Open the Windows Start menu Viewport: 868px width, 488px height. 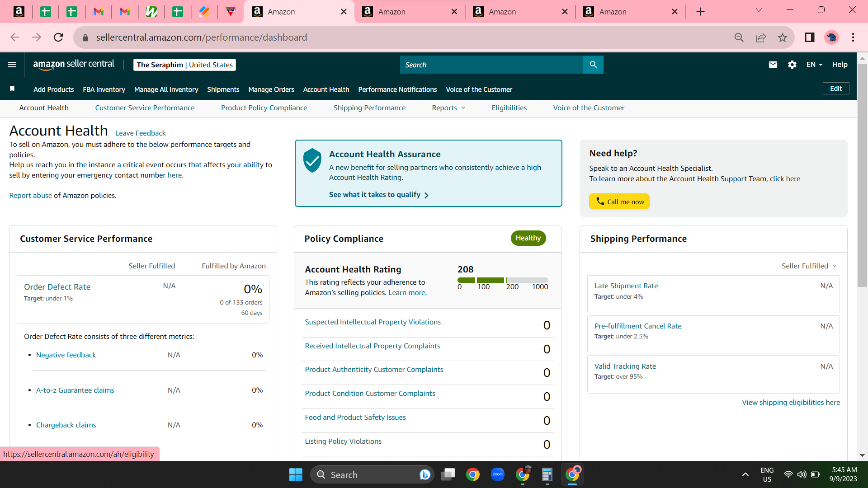296,475
